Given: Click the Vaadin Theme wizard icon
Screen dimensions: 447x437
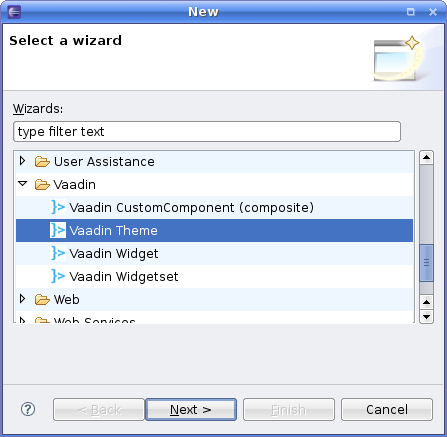Looking at the screenshot, I should point(58,230).
